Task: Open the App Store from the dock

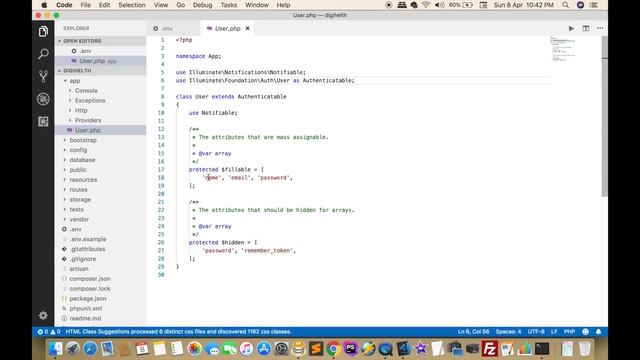Action: coord(264,349)
